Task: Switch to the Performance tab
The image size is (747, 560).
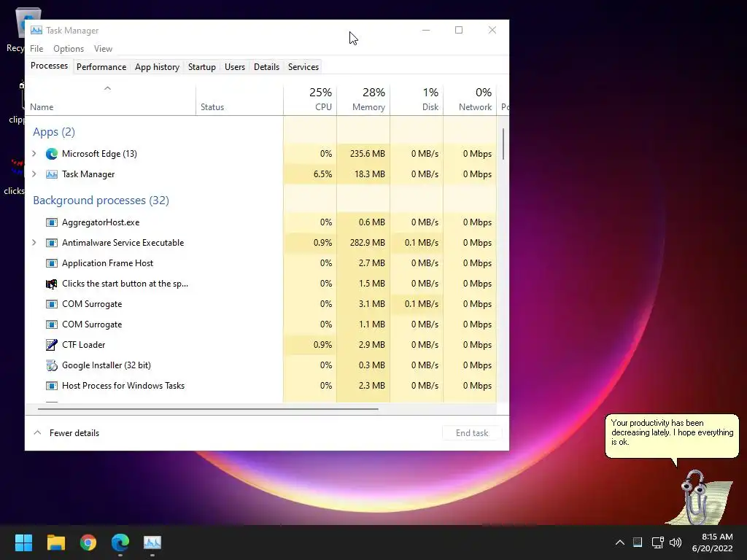Action: [101, 67]
